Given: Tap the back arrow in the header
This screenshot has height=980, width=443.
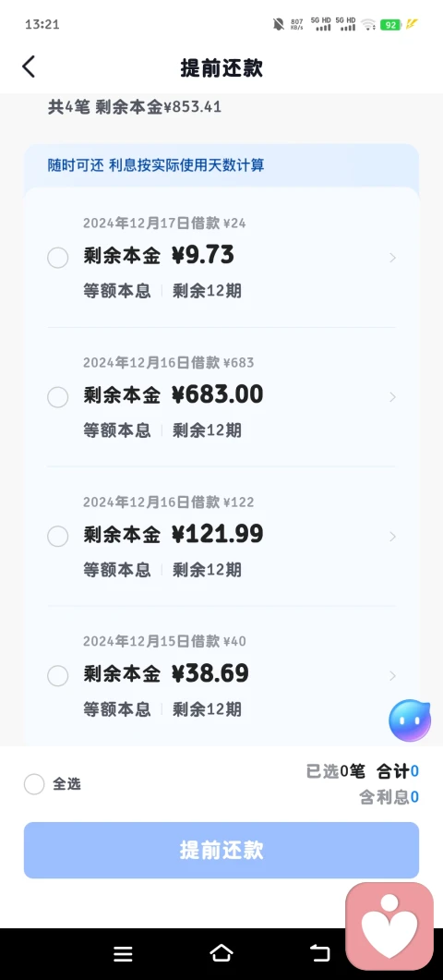Looking at the screenshot, I should click(x=29, y=67).
